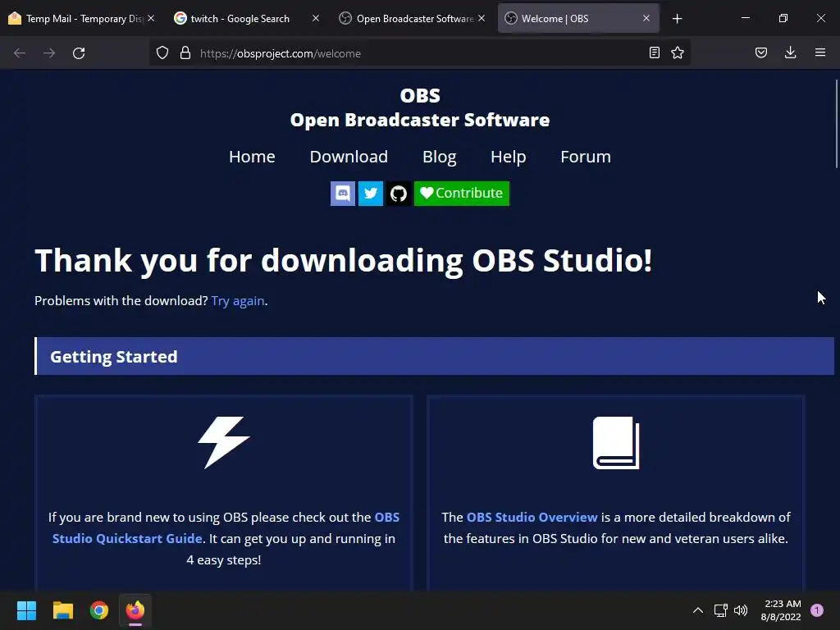Viewport: 840px width, 630px height.
Task: Select the Welcome | OBS tab
Action: 578,19
